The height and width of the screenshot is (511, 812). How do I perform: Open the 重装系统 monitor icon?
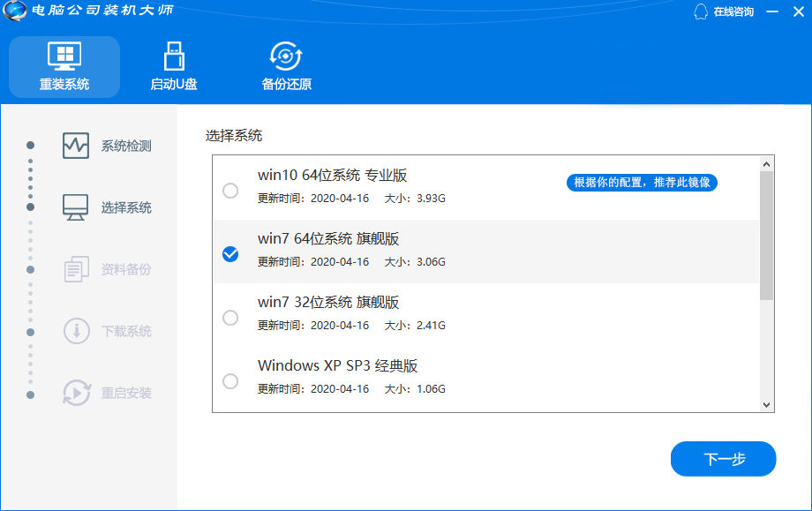[x=64, y=56]
